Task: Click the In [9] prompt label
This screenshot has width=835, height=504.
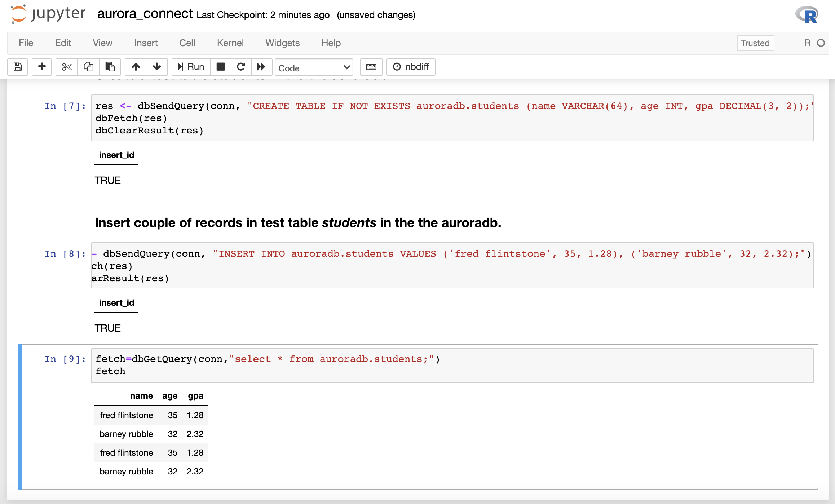Action: (65, 359)
